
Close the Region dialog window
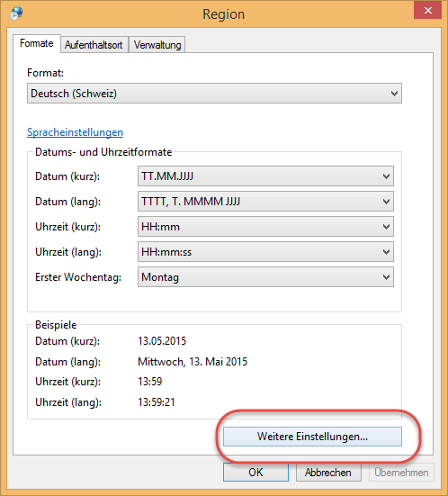click(x=428, y=11)
